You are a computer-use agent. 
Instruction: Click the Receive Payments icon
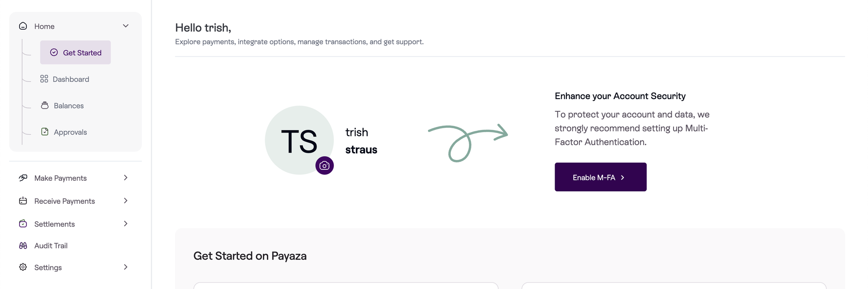coord(23,201)
